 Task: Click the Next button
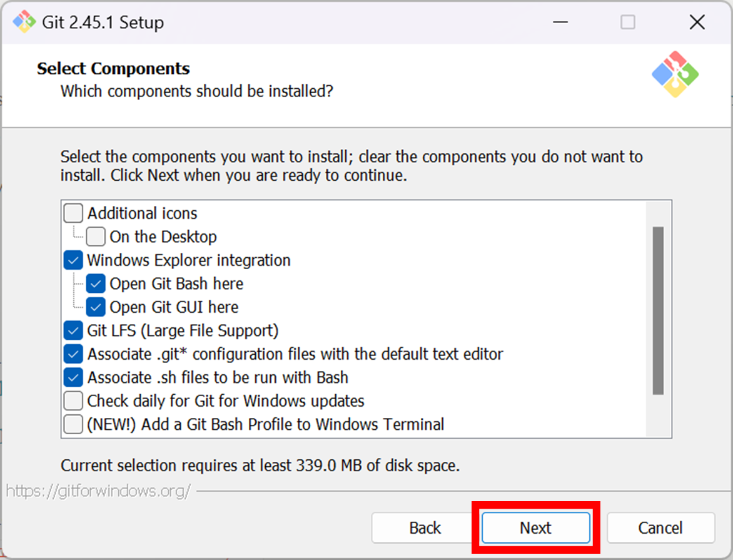[x=536, y=527]
